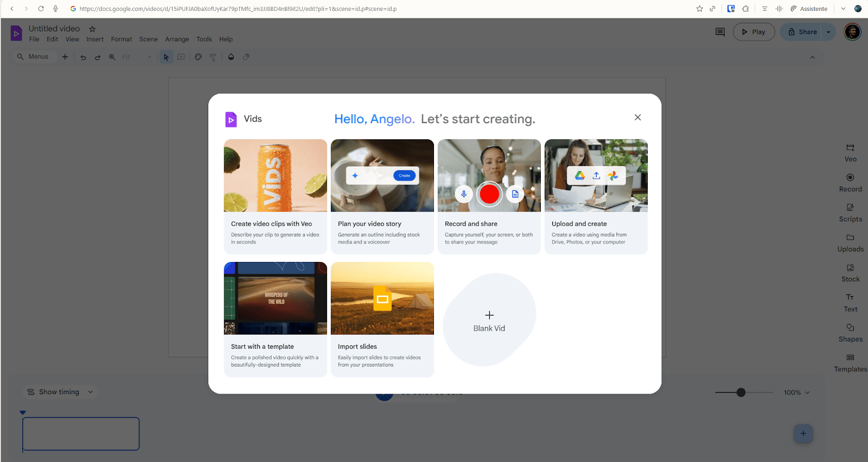Go back with the browser back arrow
The width and height of the screenshot is (868, 462).
tap(12, 9)
